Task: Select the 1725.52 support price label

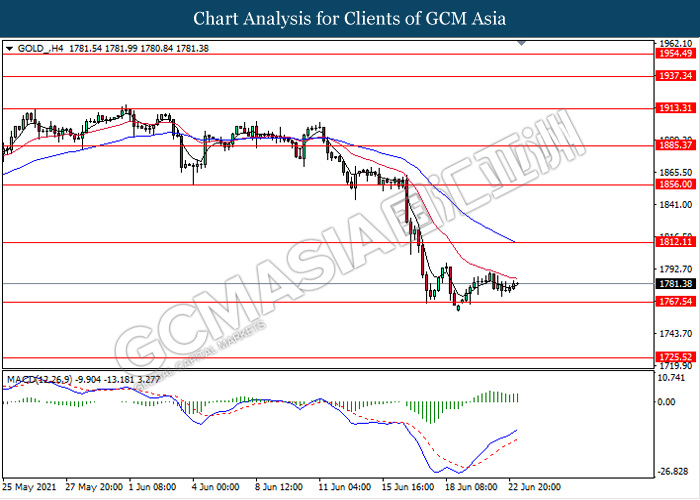Action: click(x=675, y=357)
